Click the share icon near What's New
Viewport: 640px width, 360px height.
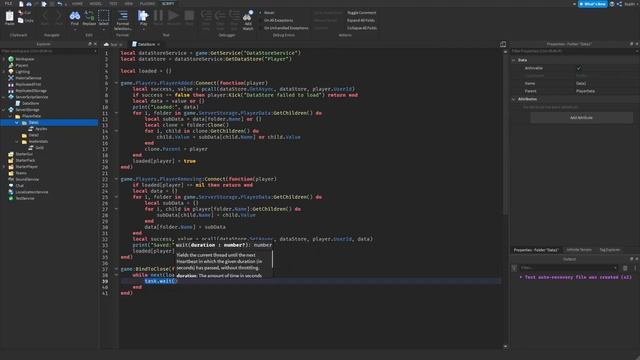619,4
